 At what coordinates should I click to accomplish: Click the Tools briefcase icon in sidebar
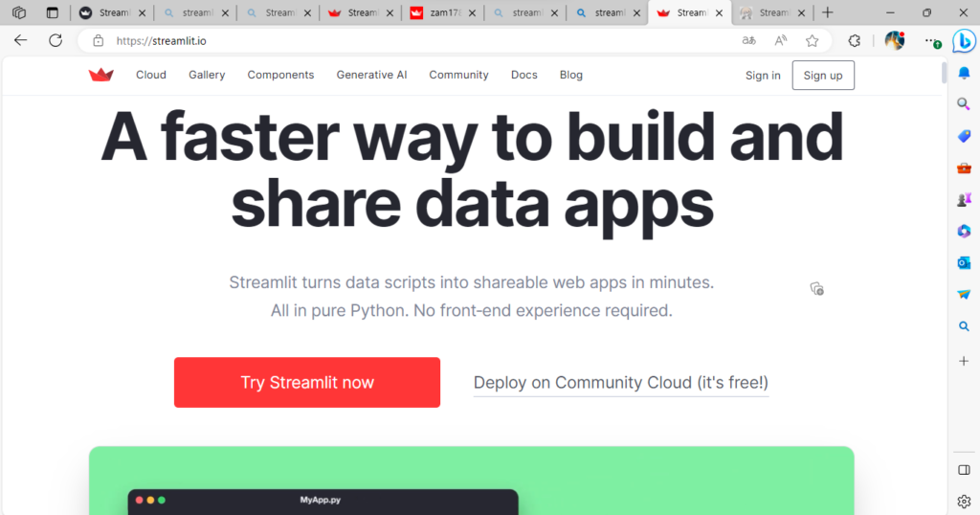(x=964, y=168)
